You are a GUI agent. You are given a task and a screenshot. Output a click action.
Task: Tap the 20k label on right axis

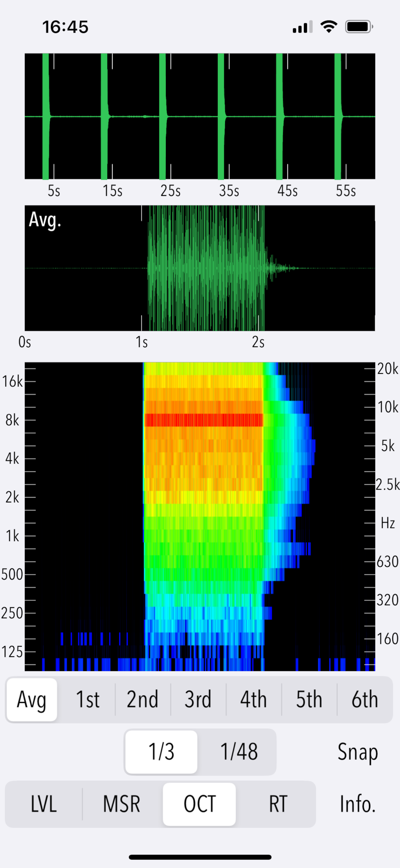click(388, 368)
